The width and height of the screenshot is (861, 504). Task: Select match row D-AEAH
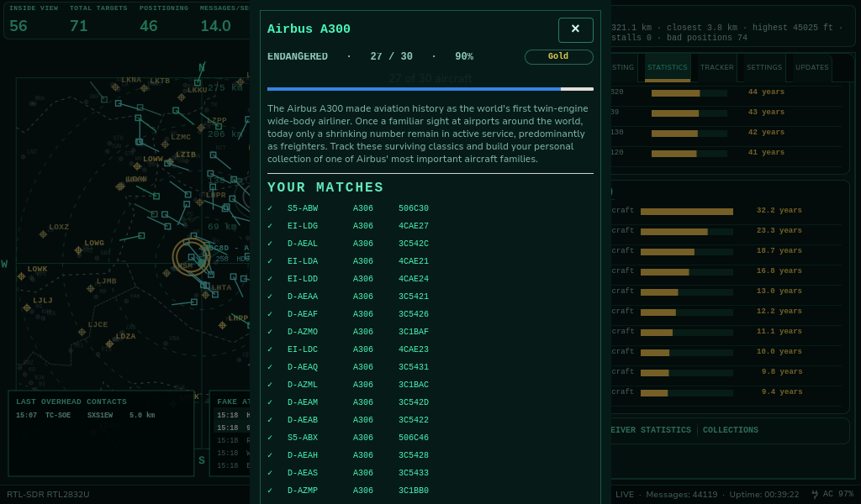pyautogui.click(x=430, y=455)
